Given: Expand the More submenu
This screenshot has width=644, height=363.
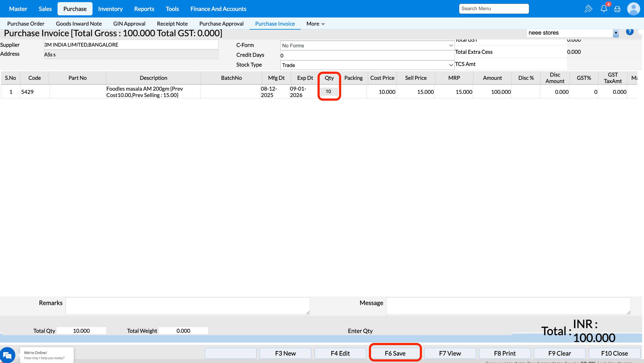Looking at the screenshot, I should pos(315,24).
